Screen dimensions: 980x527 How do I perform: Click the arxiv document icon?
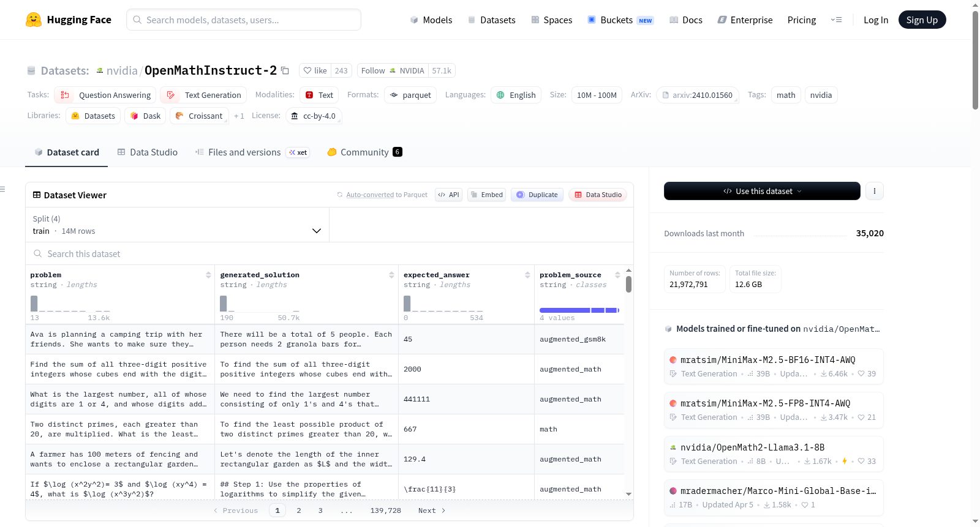pyautogui.click(x=665, y=95)
